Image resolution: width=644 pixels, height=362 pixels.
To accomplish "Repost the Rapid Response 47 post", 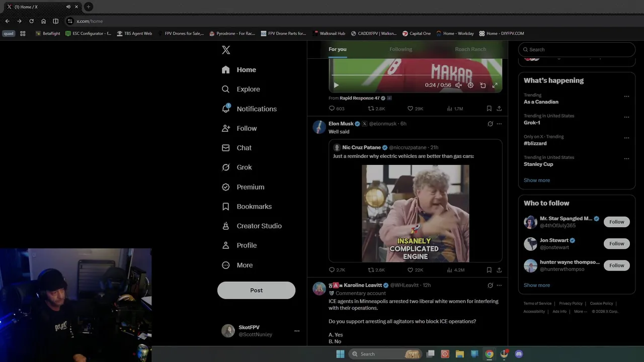I will pyautogui.click(x=376, y=109).
